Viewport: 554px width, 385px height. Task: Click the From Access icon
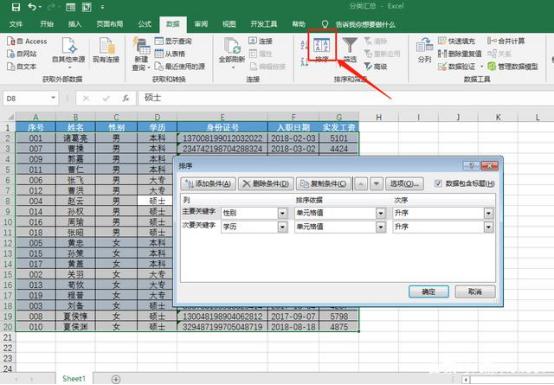tap(11, 41)
